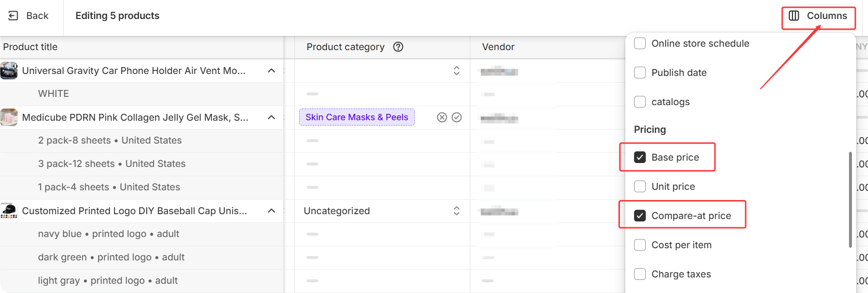Uncheck the Base price column checkbox

640,157
